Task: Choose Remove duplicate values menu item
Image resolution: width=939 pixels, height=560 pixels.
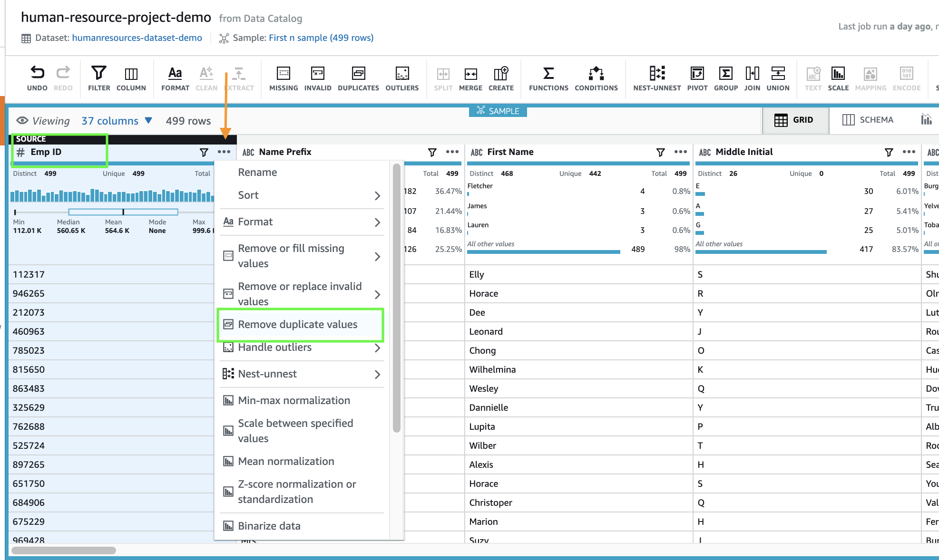Action: tap(297, 324)
